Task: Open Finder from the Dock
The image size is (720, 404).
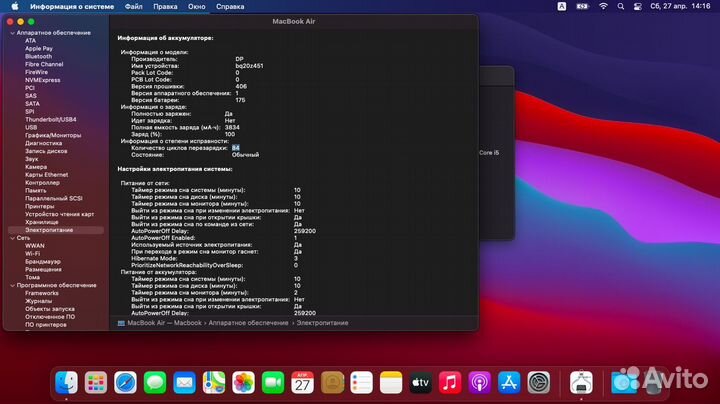Action: click(67, 382)
